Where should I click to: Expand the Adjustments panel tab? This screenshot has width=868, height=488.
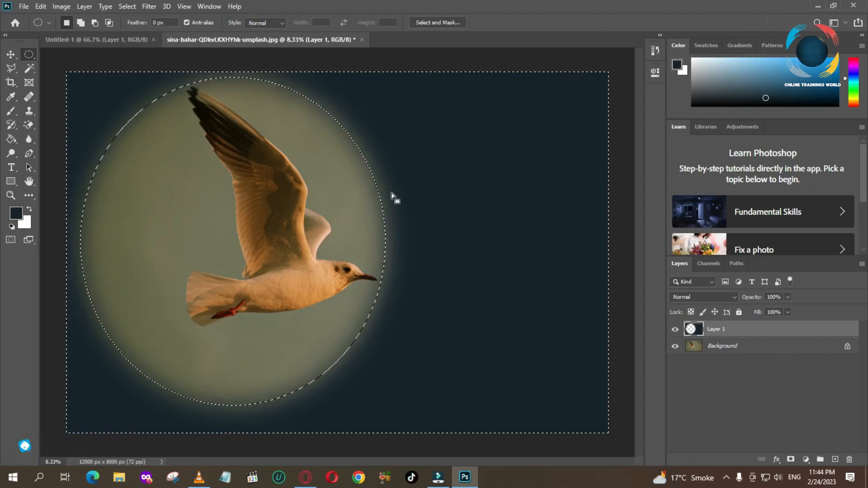(x=742, y=127)
